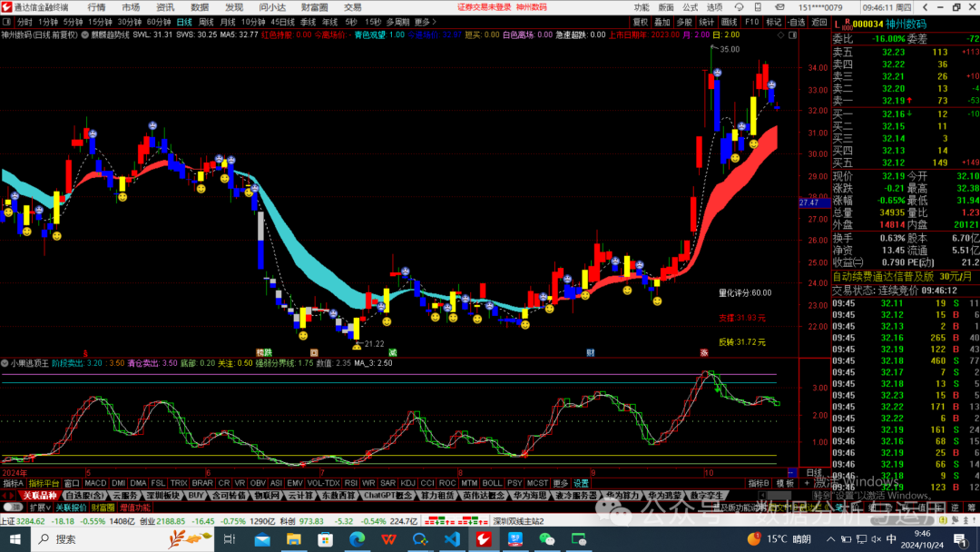Open the 问小达 menu
Viewport: 980px width, 552px height.
272,7
